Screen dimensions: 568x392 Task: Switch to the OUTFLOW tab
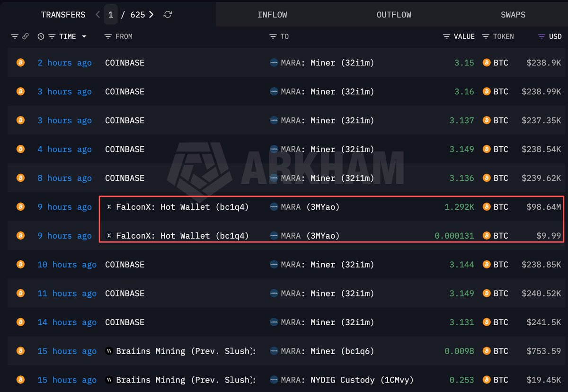coord(394,15)
